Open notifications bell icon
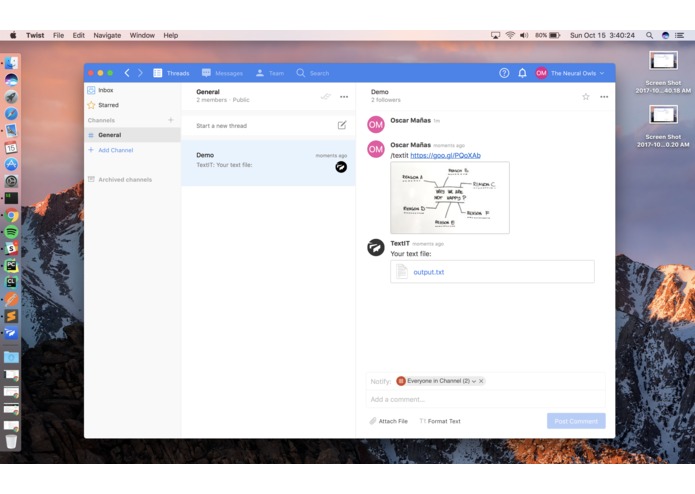 coord(522,73)
